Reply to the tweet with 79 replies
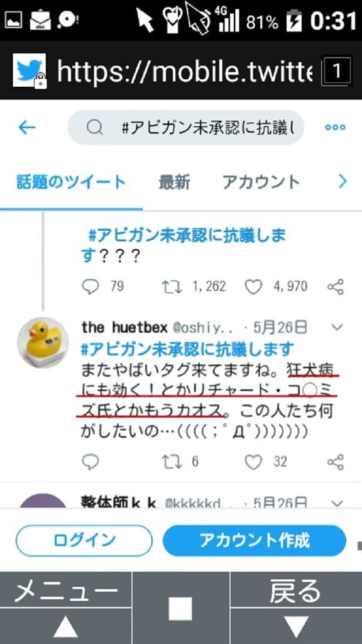Image resolution: width=362 pixels, height=644 pixels. coord(90,287)
